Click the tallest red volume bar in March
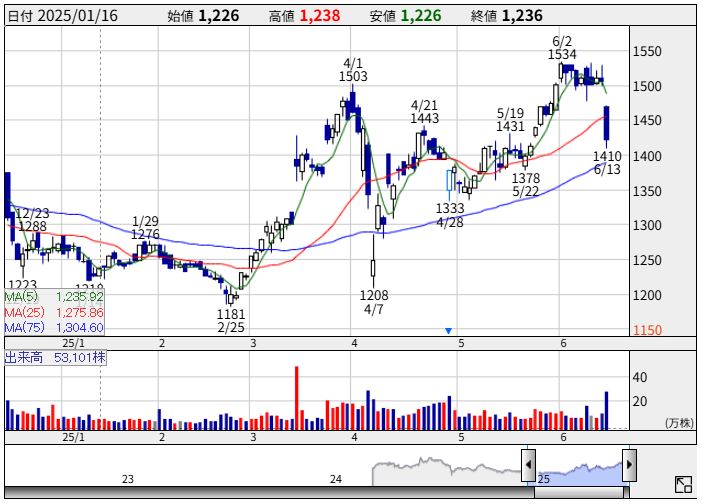The height and width of the screenshot is (504, 702). click(296, 398)
